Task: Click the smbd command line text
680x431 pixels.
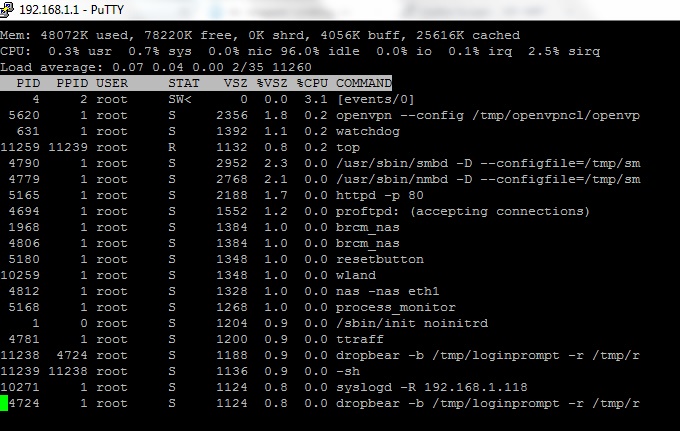Action: click(x=488, y=163)
